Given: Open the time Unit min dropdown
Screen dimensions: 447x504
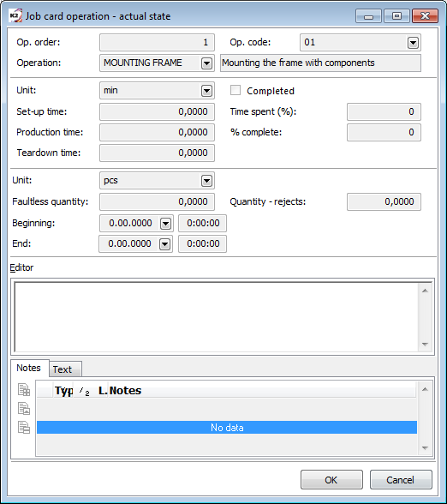Looking at the screenshot, I should (x=206, y=91).
